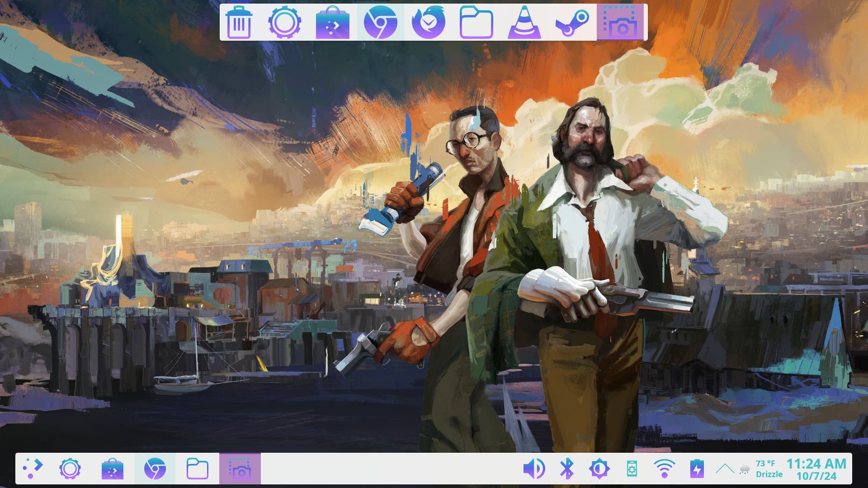Open Chrome browser in top dock
This screenshot has width=868, height=488.
click(x=380, y=22)
